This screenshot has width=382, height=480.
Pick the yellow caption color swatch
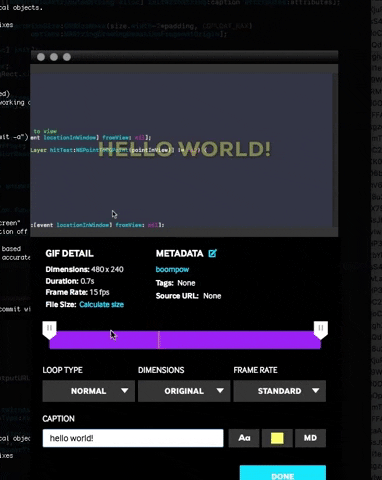(277, 438)
